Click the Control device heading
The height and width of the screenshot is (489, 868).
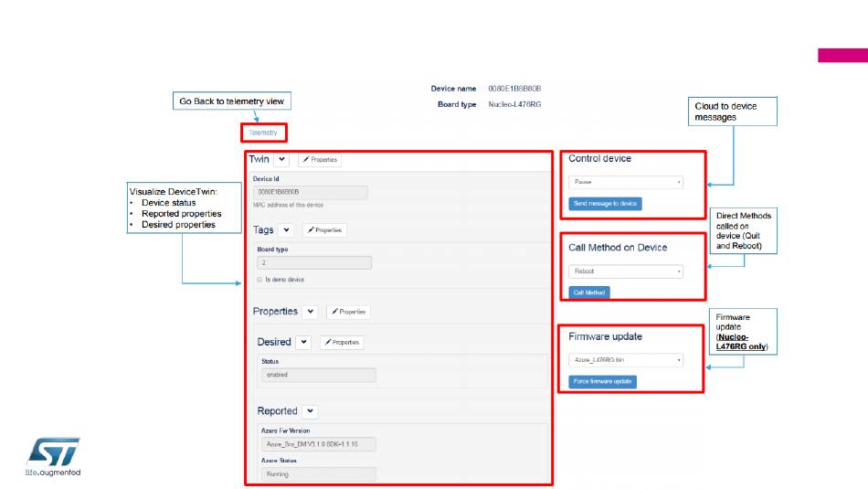pyautogui.click(x=599, y=158)
